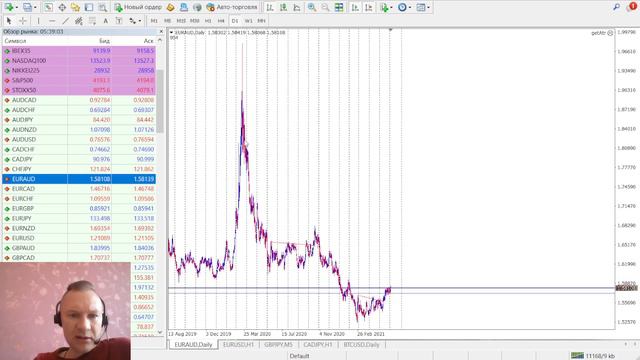Open MetaEditor with the yellow book icon
This screenshot has height=360, width=640.
pos(171,7)
